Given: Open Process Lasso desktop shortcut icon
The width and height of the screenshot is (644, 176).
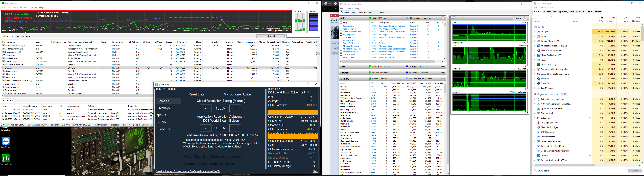Looking at the screenshot, I should click(x=6, y=158).
